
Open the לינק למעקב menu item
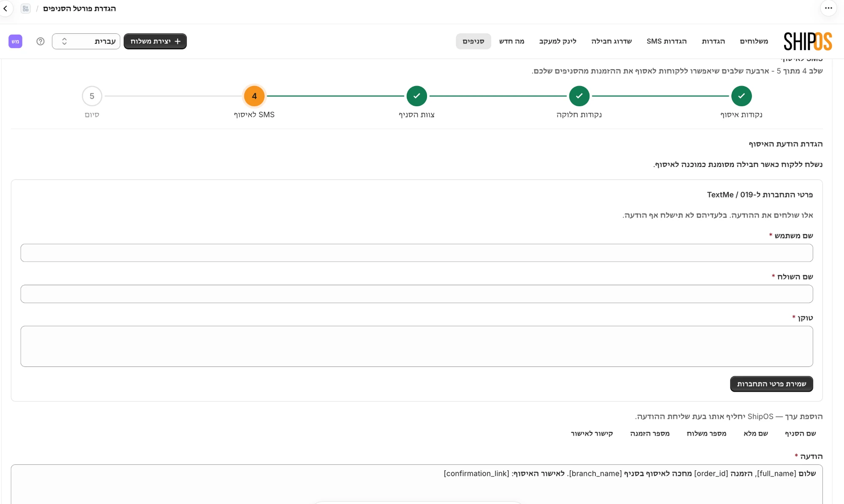(x=558, y=41)
